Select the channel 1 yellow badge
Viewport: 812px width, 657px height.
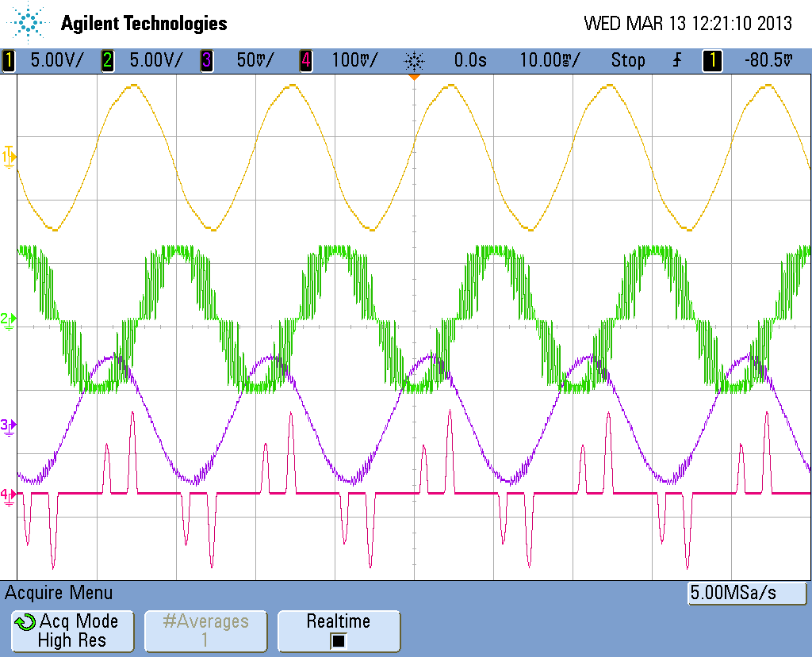point(8,60)
